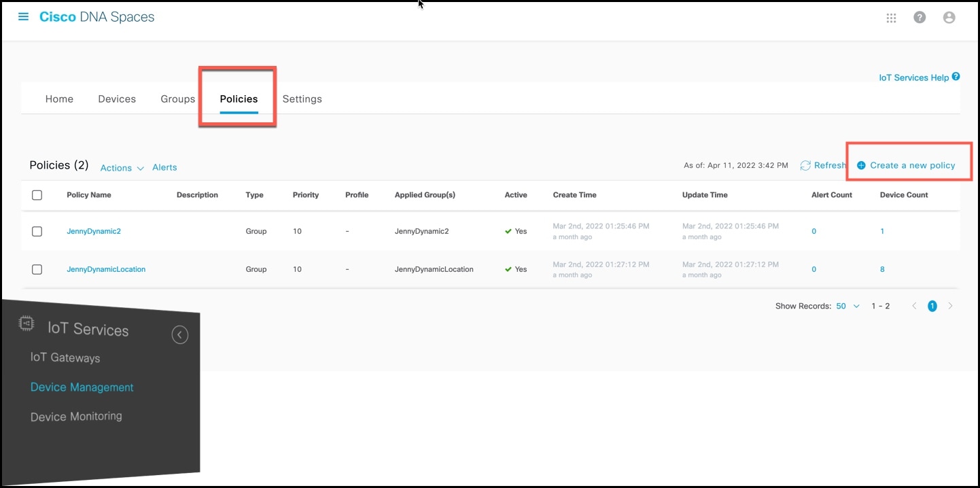The image size is (980, 488).
Task: Click device count 8 for JennyDynamicLocation
Action: [882, 269]
